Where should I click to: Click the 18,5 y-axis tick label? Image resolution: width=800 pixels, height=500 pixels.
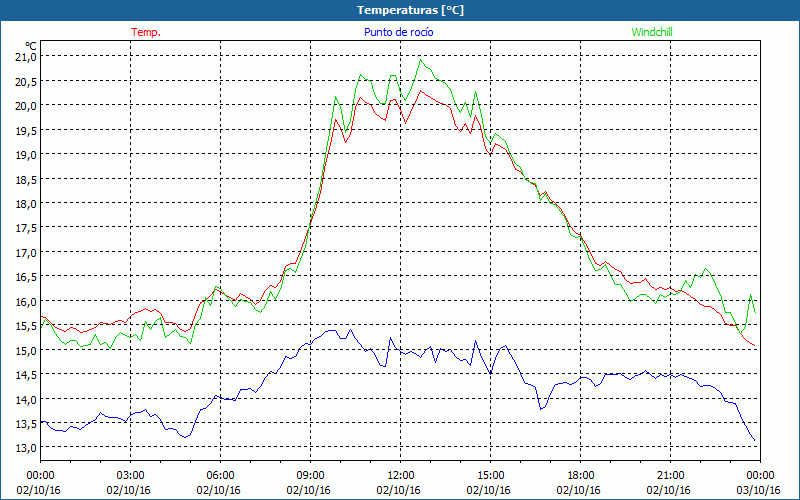pos(25,179)
